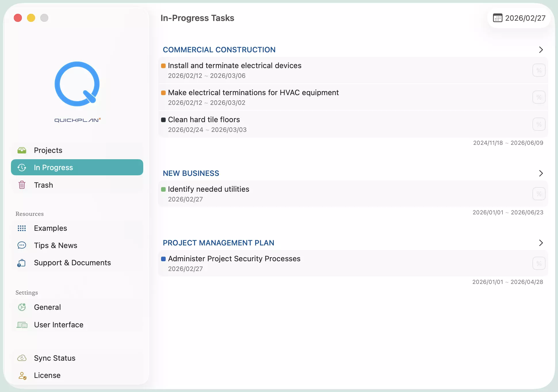Select the User Interface laptop icon

(22, 324)
